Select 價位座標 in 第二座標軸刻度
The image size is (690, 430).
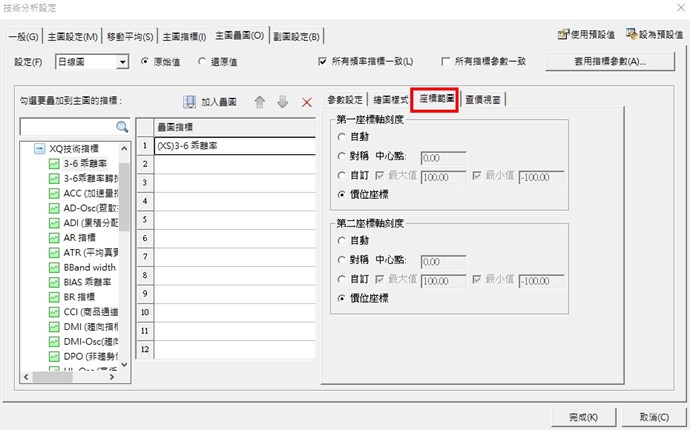(x=341, y=298)
